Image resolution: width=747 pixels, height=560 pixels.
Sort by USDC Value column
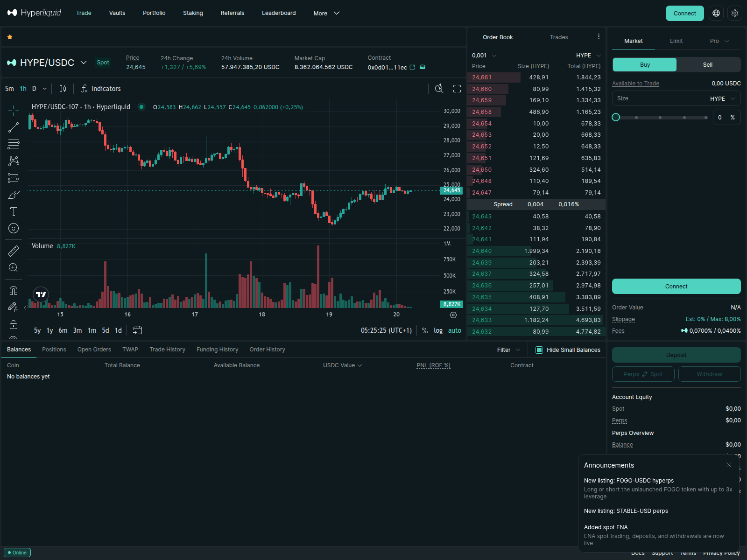pyautogui.click(x=342, y=365)
